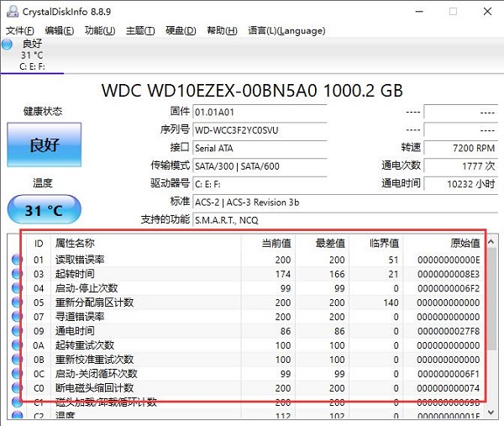504x426 pixels.
Task: Open the 文件(F) menu
Action: pyautogui.click(x=20, y=30)
